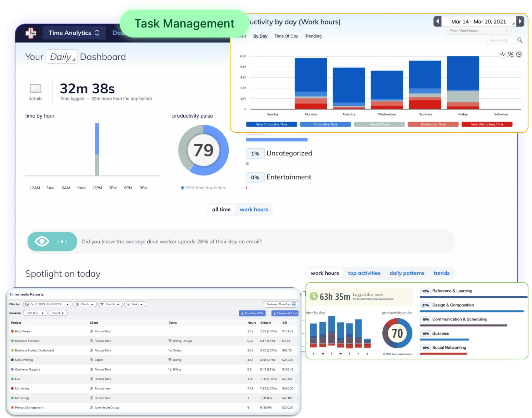Open the laptop details icon
The width and height of the screenshot is (532, 418).
35,88
